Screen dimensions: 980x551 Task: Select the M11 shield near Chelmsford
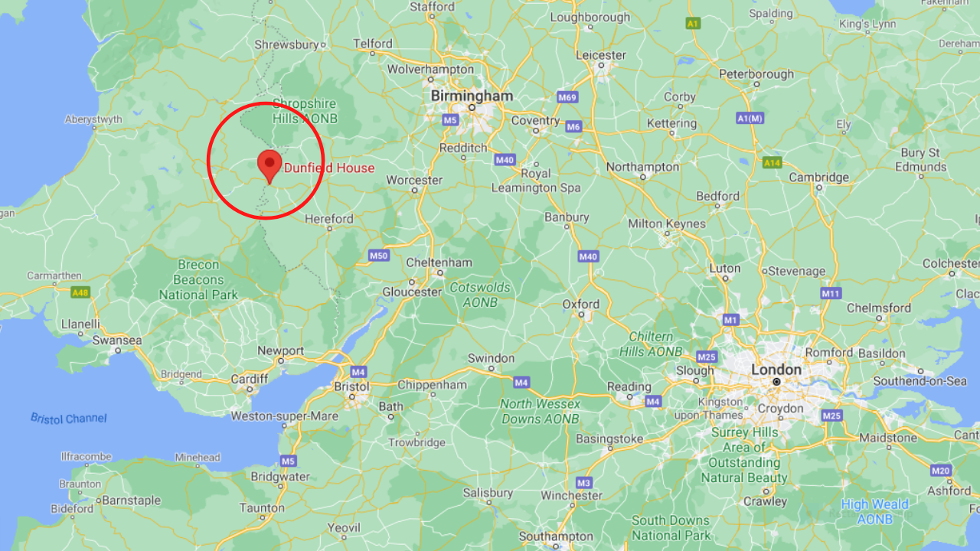[x=831, y=293]
